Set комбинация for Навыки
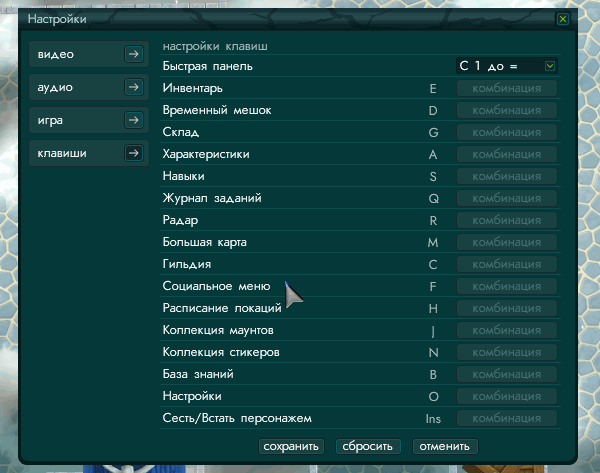 pos(507,176)
